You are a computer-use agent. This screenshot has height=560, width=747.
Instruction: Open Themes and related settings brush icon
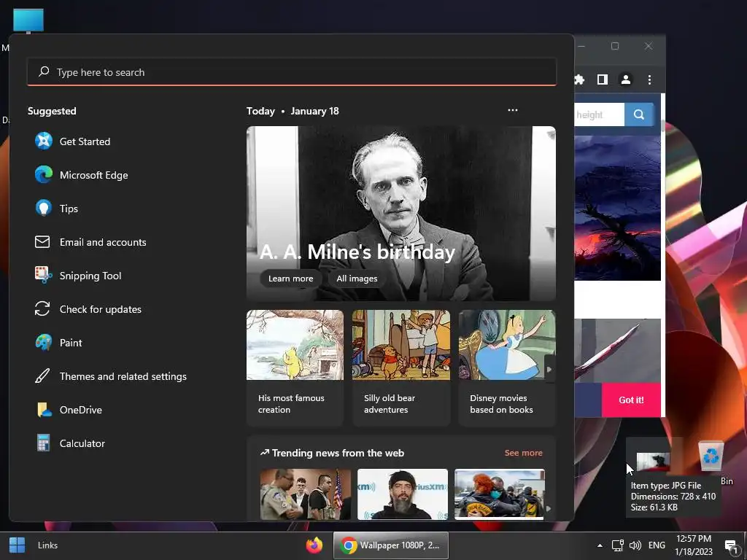tap(42, 376)
